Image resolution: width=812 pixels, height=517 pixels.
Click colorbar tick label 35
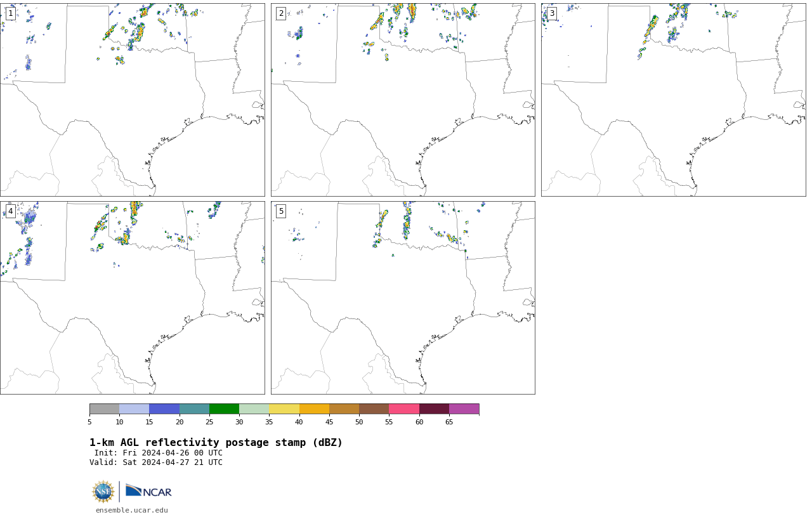pyautogui.click(x=269, y=422)
